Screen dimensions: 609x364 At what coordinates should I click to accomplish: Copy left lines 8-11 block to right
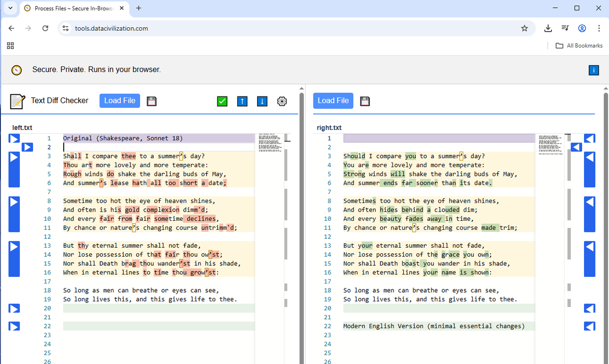click(14, 214)
